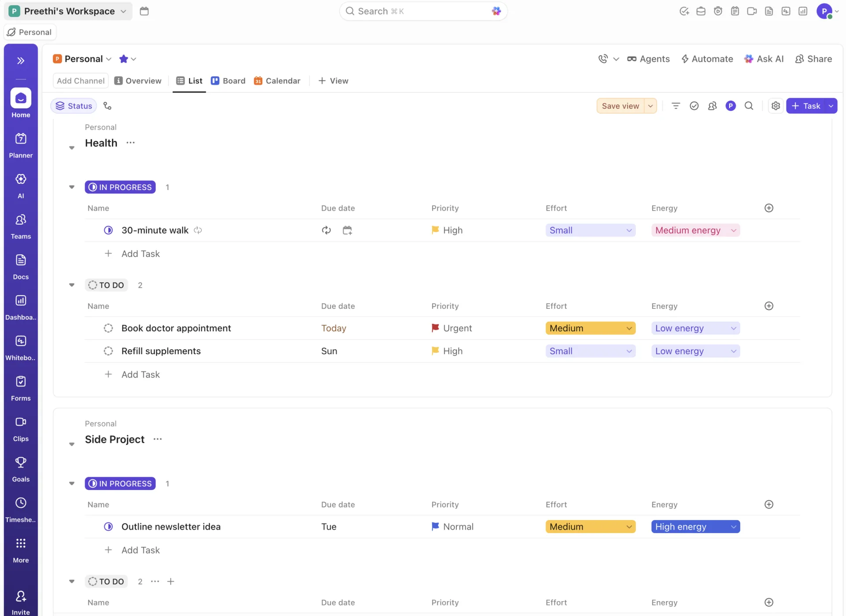
Task: Toggle status circle of Book doctor appointment
Action: click(108, 328)
